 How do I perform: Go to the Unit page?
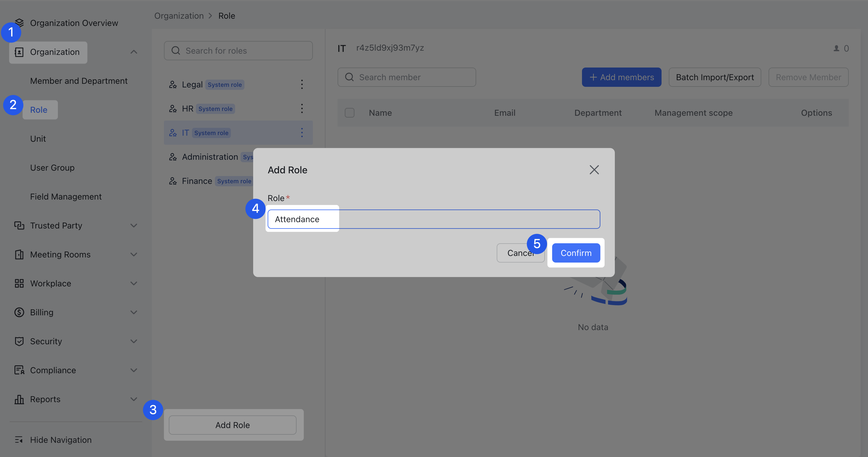click(x=38, y=138)
